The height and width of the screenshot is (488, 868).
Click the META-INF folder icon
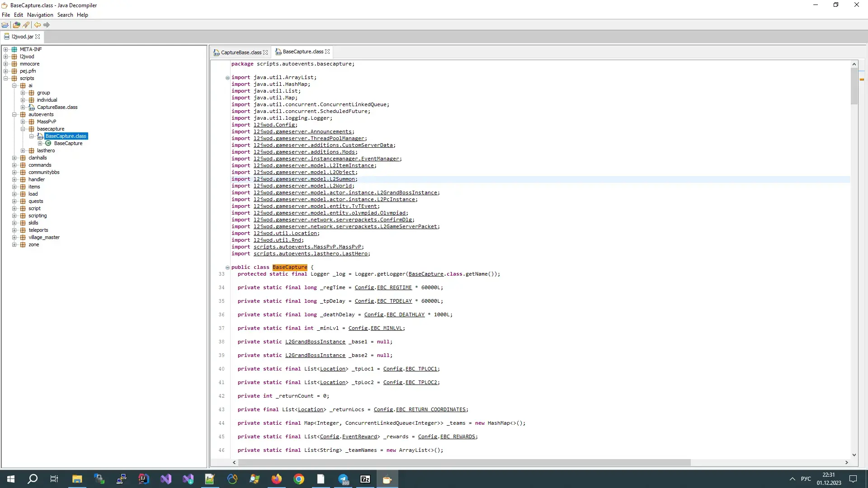[14, 49]
